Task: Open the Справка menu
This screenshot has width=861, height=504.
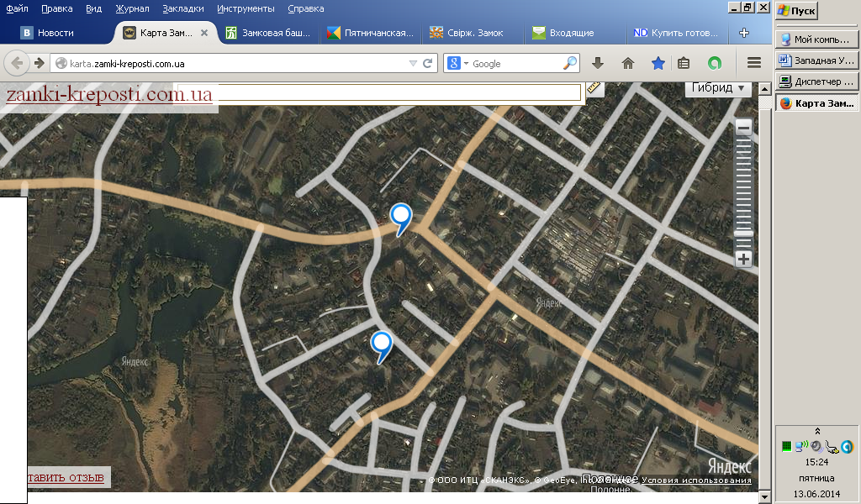Action: coord(306,8)
